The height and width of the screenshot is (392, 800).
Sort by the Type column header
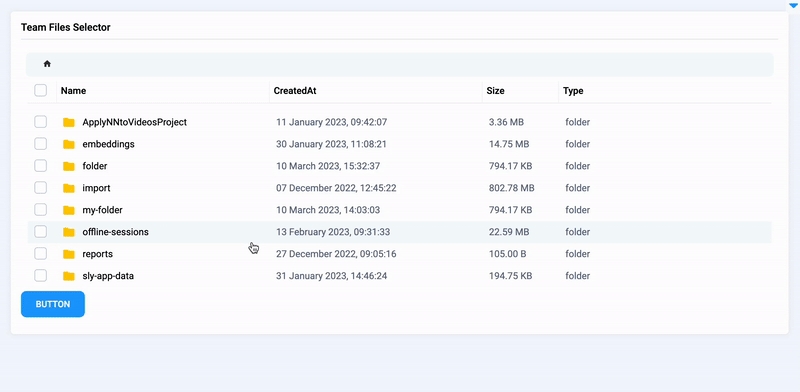point(573,91)
